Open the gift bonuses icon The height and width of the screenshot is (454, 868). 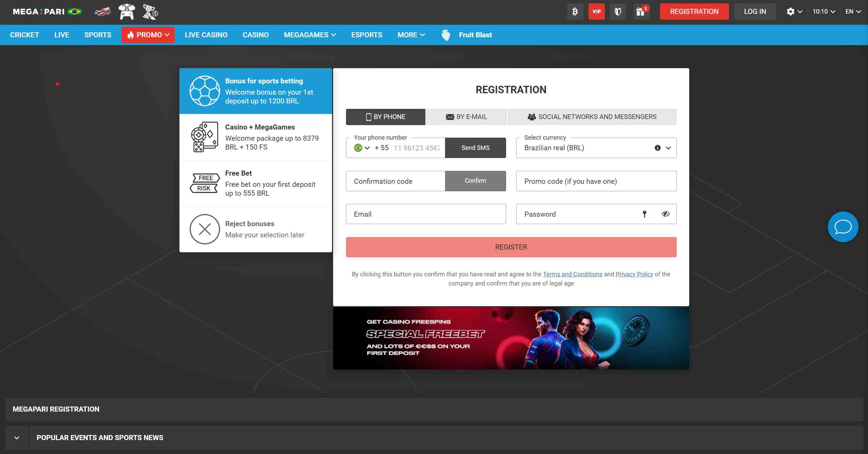pos(641,12)
